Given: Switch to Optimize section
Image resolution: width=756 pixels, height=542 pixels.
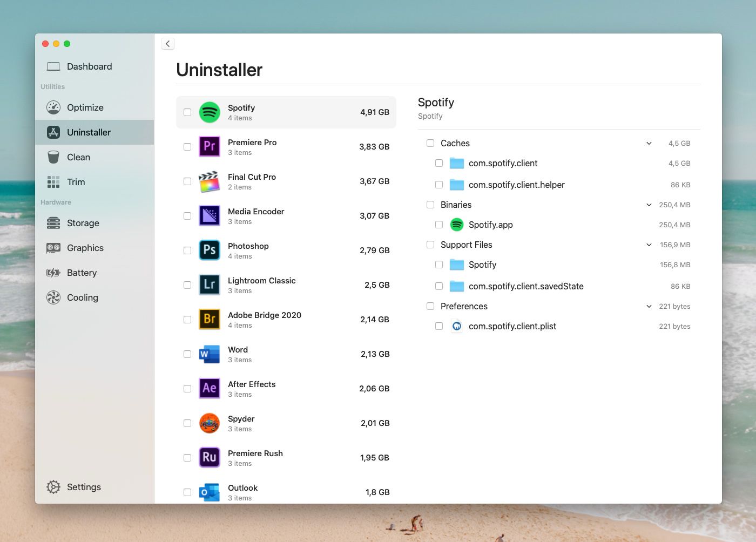Looking at the screenshot, I should 94,107.
